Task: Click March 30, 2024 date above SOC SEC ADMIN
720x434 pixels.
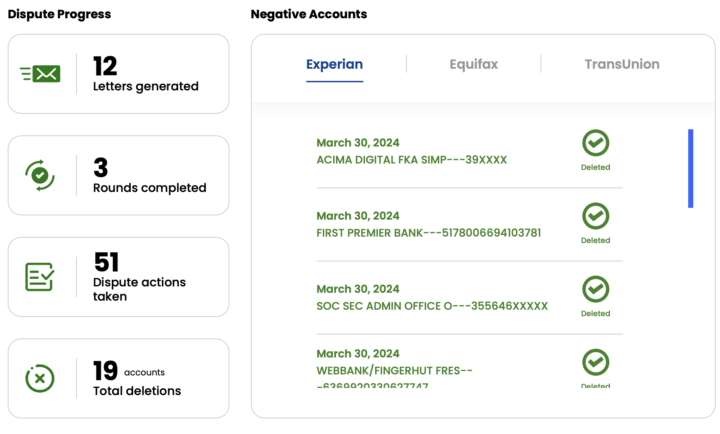Action: click(x=358, y=289)
